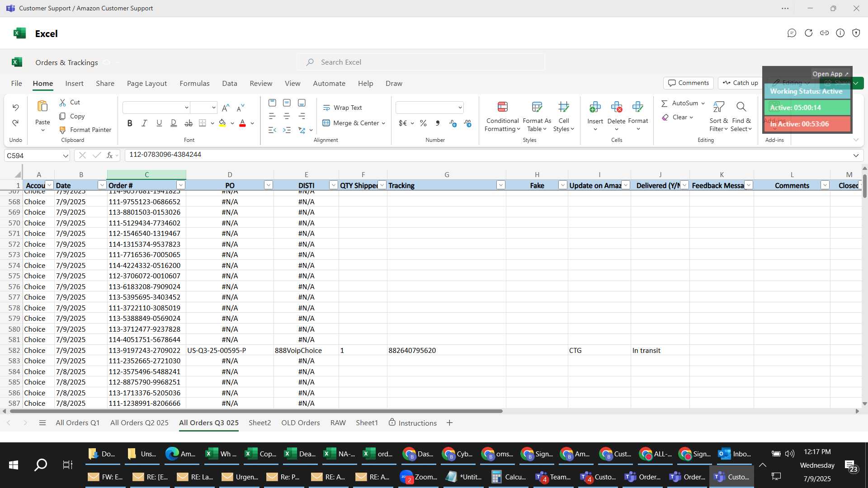Viewport: 868px width, 488px height.
Task: Click Middle Align icon
Action: point(287,103)
